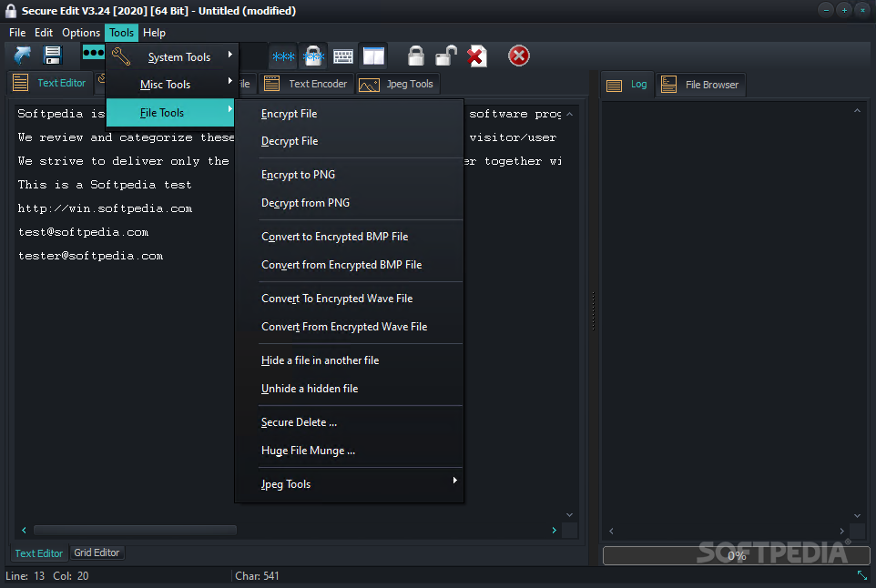Select Encrypt to PNG
This screenshot has width=876, height=588.
tap(350, 175)
